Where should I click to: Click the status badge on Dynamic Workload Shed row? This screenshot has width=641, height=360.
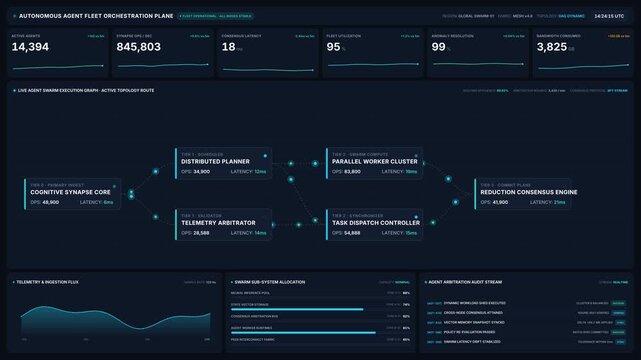point(619,303)
